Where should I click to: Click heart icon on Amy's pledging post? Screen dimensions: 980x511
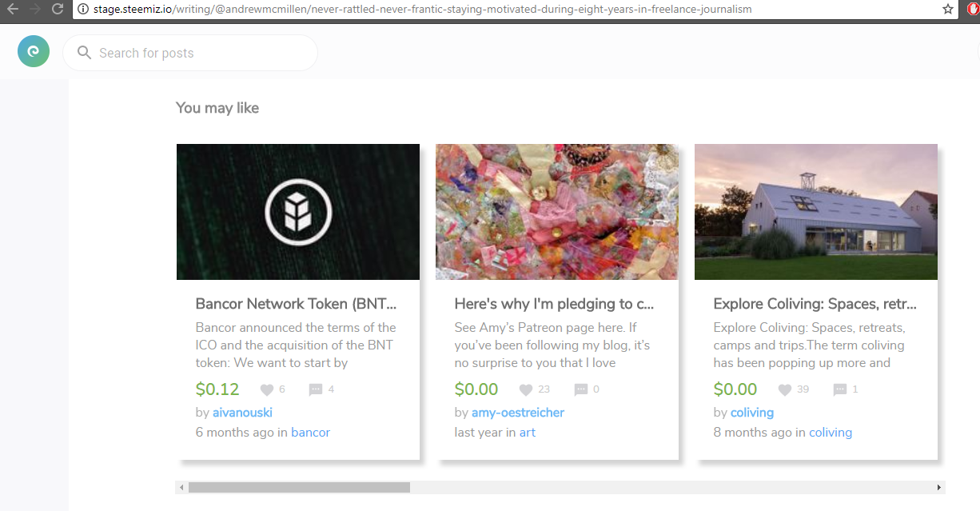tap(525, 389)
